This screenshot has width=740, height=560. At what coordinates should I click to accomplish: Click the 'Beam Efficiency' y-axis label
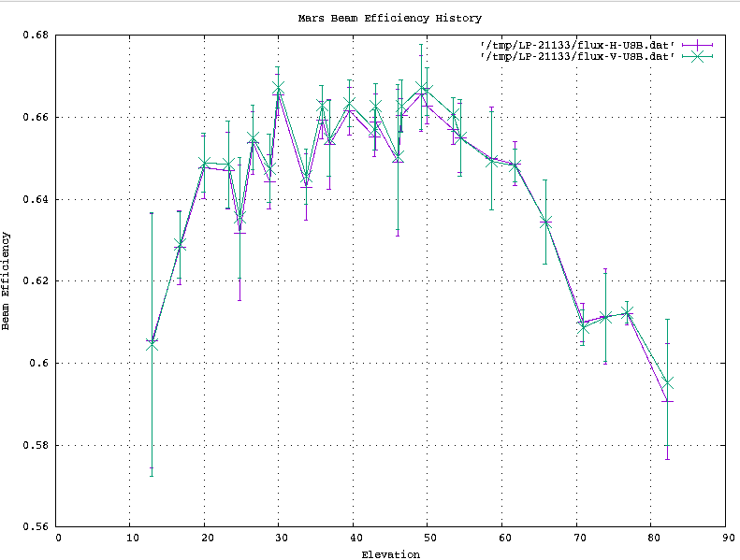(x=6, y=280)
